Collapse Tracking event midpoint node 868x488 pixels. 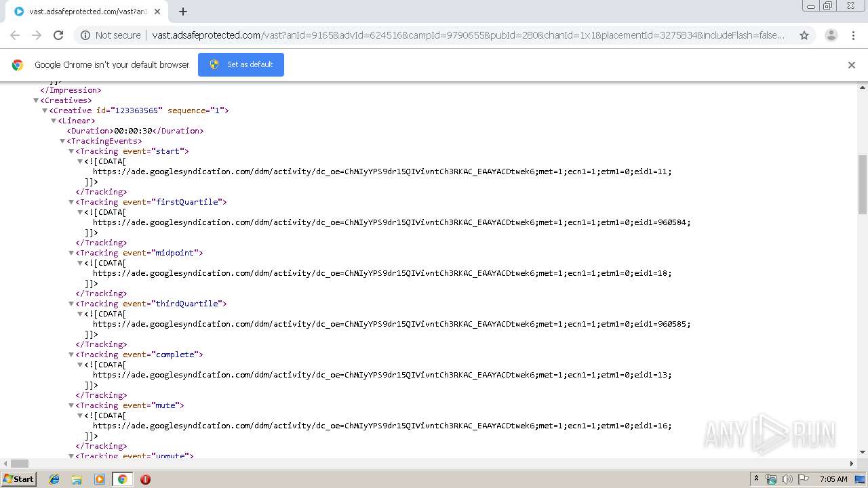(71, 253)
